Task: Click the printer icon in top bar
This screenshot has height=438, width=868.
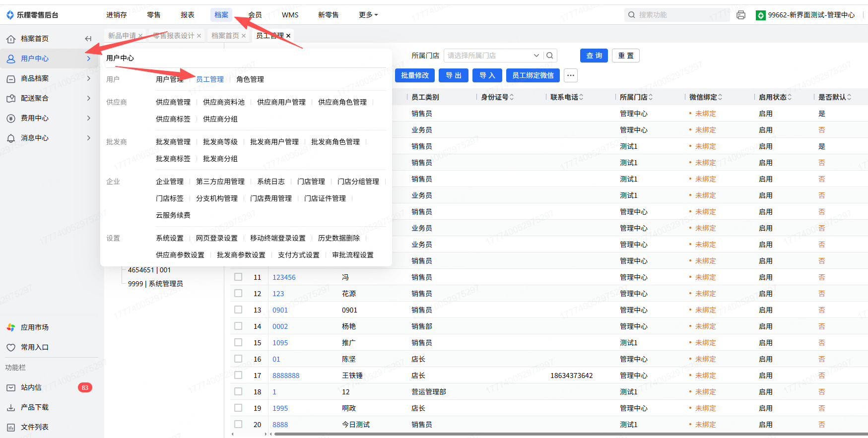Action: point(740,15)
